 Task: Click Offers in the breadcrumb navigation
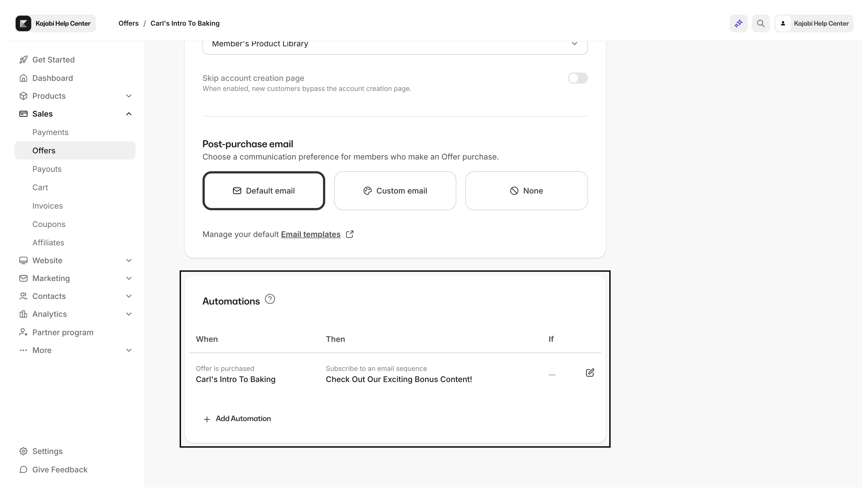click(128, 23)
